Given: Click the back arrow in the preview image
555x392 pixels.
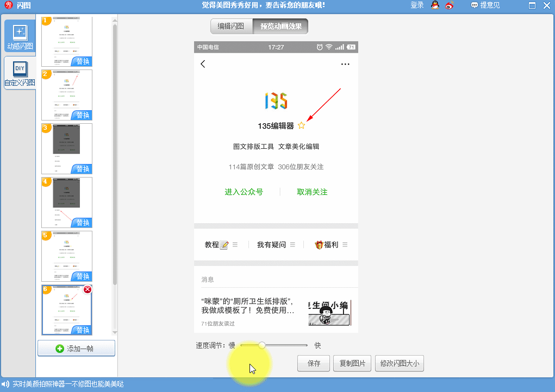Looking at the screenshot, I should click(x=203, y=64).
